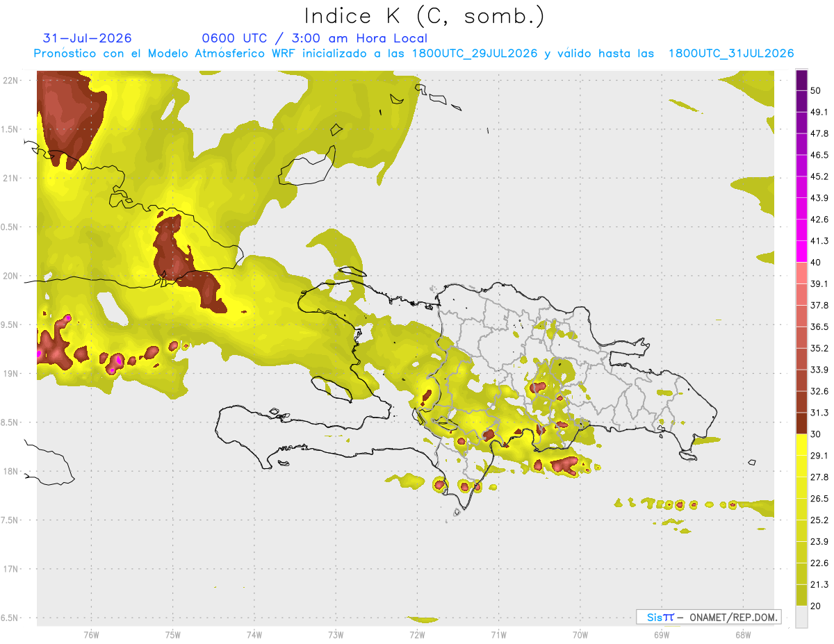The width and height of the screenshot is (834, 644).
Task: Click the '18N' latitude label
Action: point(11,471)
